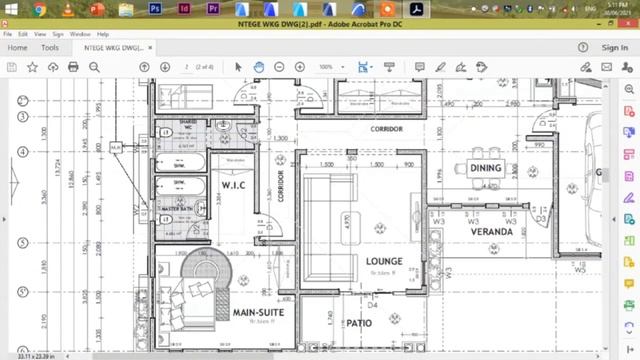
Task: Open PowerPoint from the taskbar
Action: pos(97,9)
